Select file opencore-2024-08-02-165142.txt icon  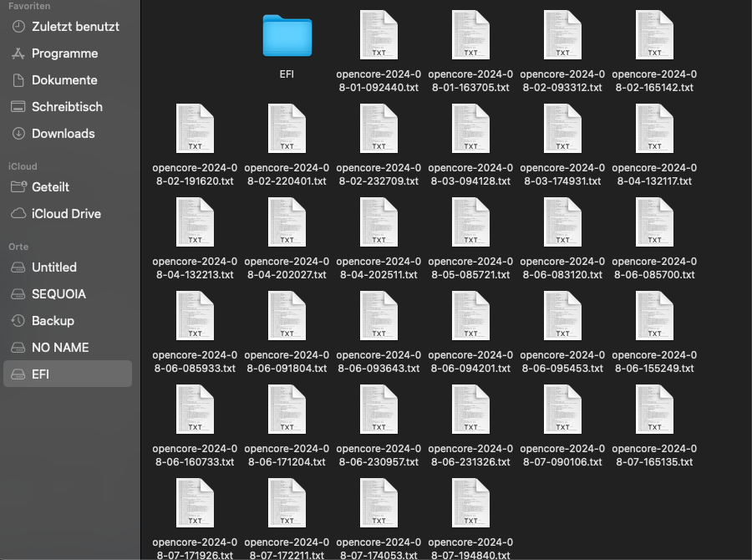[x=654, y=34]
